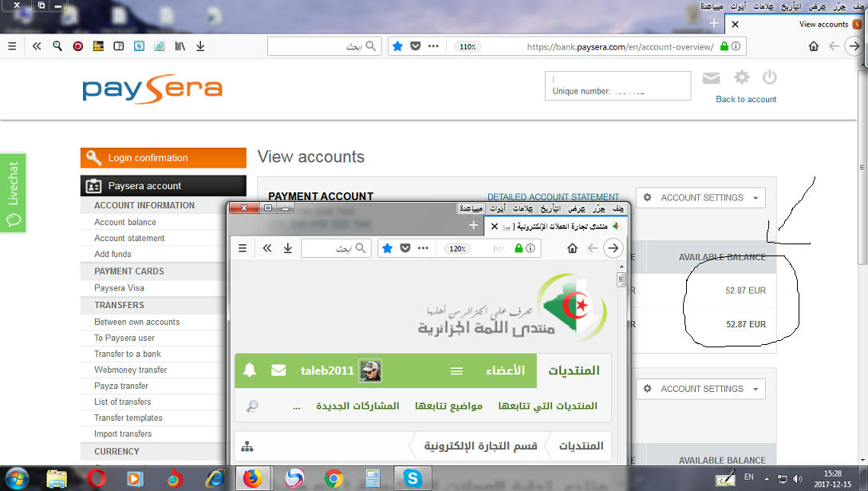Open Webmoney transfer from Transfers menu
Screen dimensions: 868x491
(130, 370)
